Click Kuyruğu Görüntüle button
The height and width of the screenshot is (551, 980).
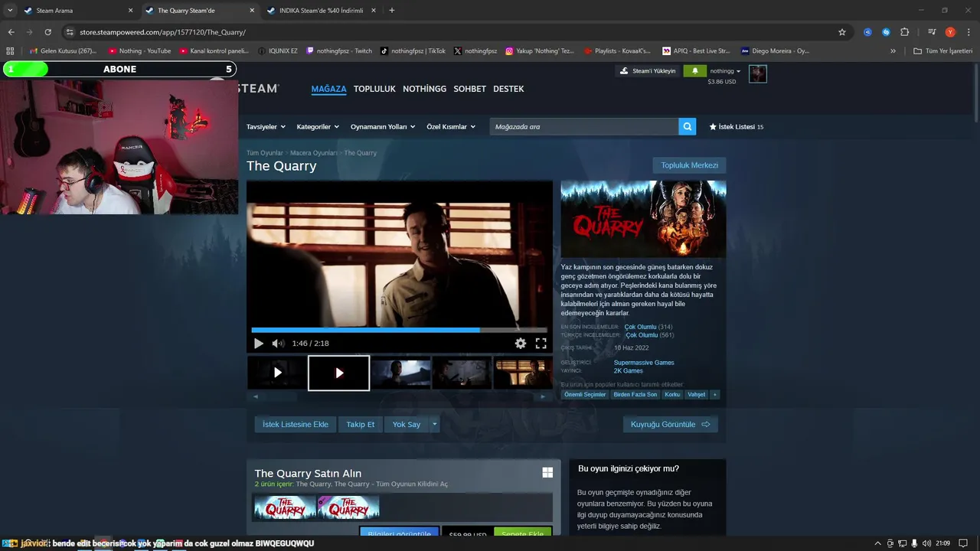click(671, 424)
